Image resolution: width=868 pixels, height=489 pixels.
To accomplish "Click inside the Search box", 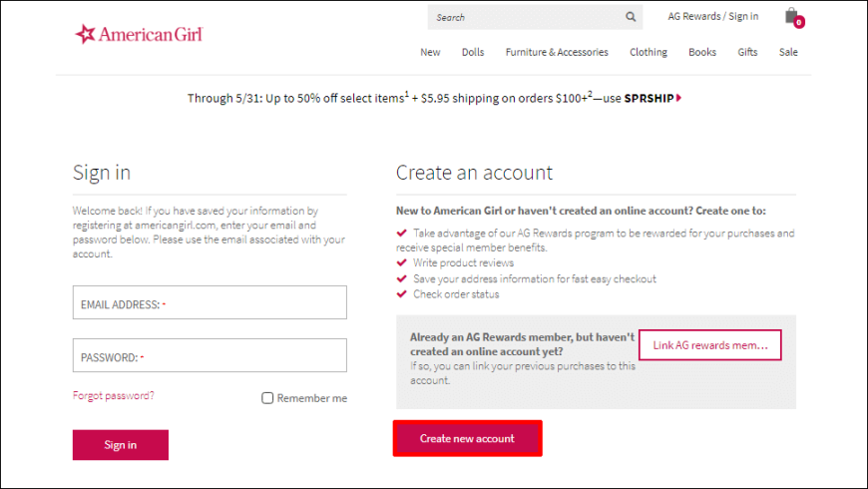I will pos(526,17).
